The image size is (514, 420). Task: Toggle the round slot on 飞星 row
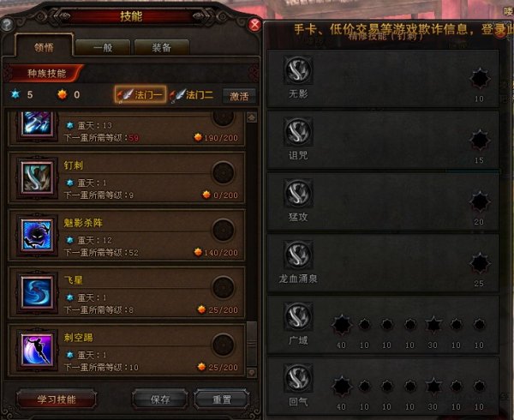point(224,287)
